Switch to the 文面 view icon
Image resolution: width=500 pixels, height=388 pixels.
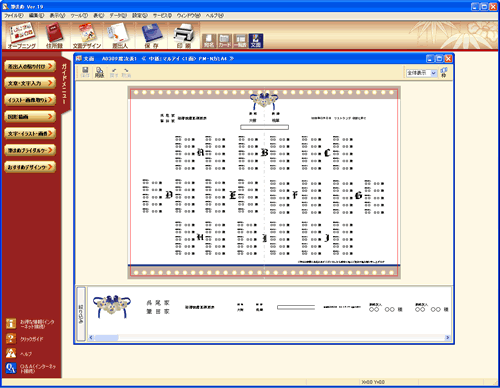[256, 41]
